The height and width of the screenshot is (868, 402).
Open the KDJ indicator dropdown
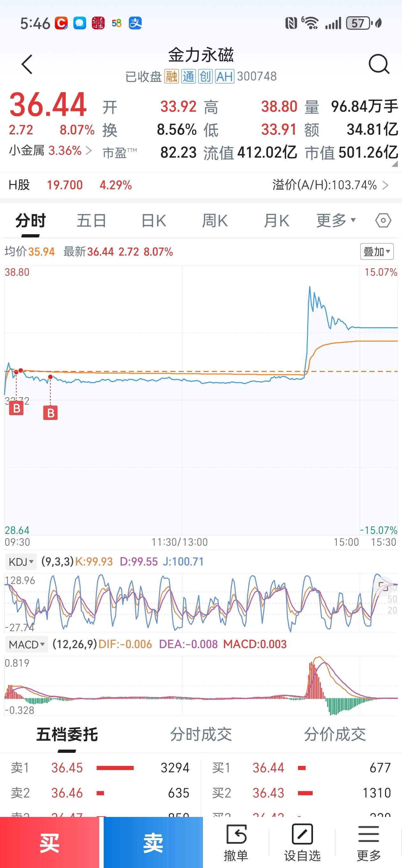pos(21,562)
